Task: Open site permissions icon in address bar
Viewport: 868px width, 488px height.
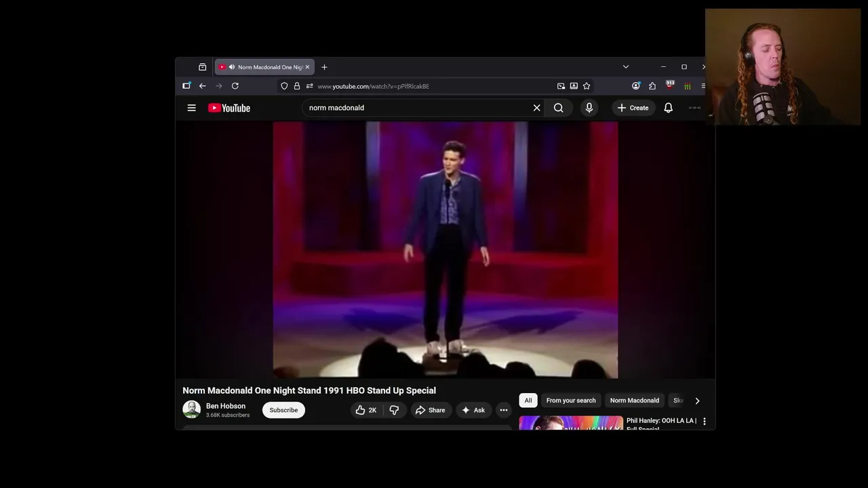Action: 309,86
